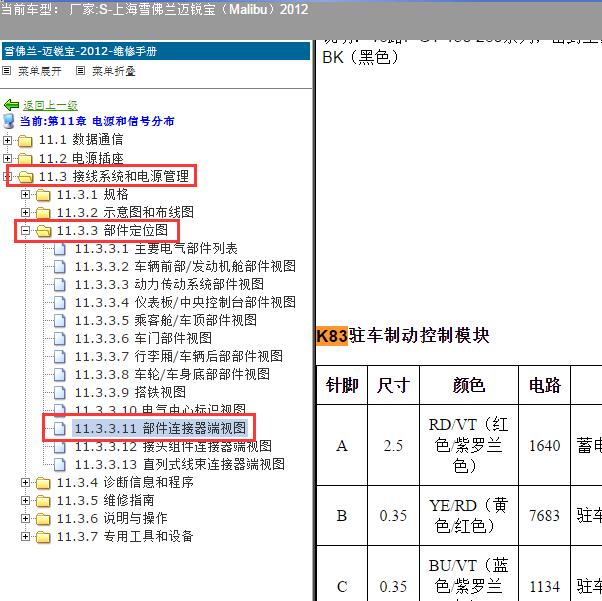Click page icon of 11.3.3.8 车轮/车身底部部件视图

60,374
